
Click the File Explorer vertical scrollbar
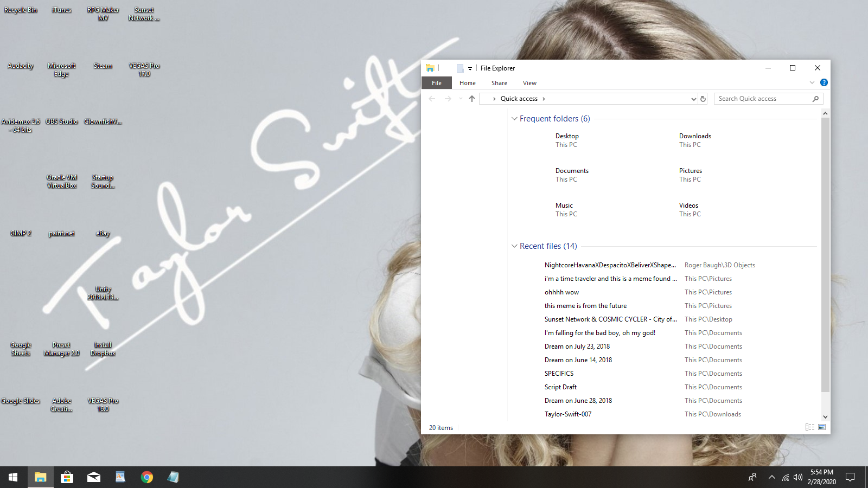click(825, 255)
